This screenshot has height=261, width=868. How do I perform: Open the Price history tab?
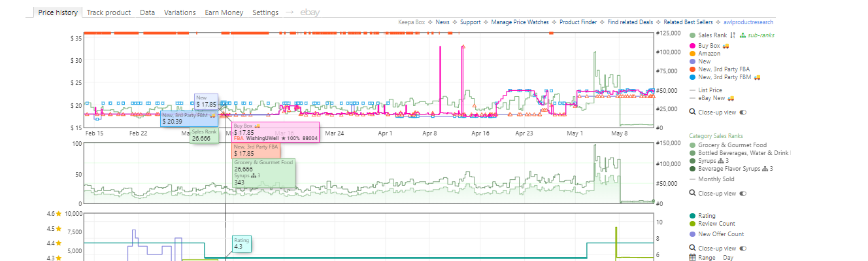coord(58,12)
